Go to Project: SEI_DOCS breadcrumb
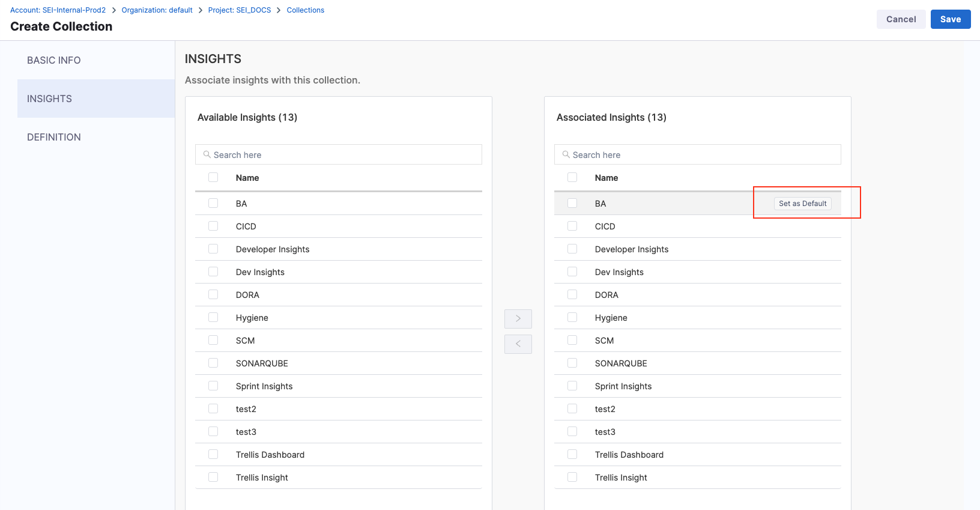Image resolution: width=980 pixels, height=510 pixels. (239, 10)
